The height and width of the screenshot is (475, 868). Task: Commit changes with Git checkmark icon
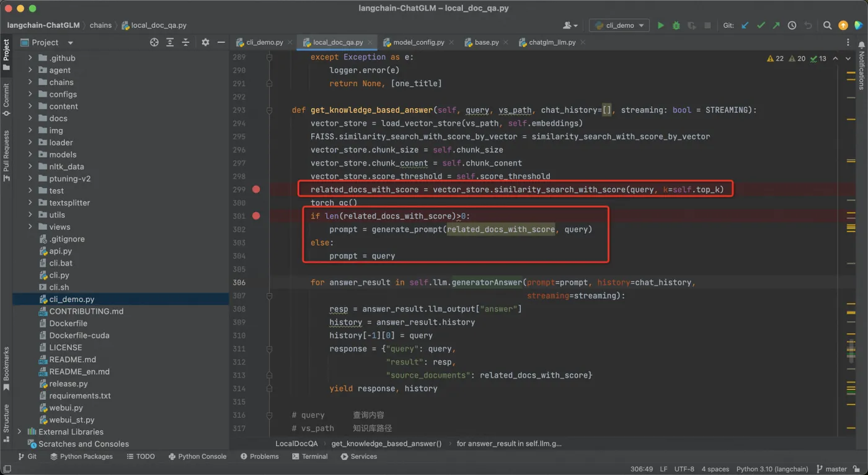point(761,25)
